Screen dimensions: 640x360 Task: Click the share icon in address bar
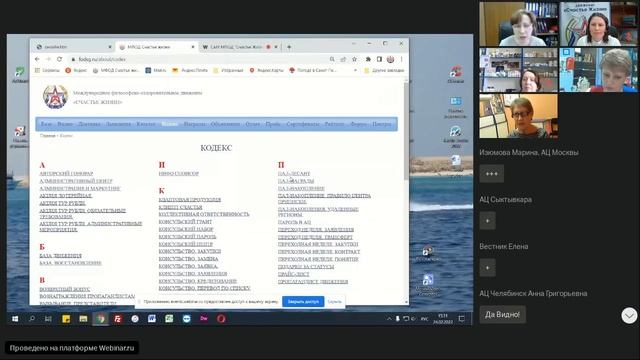click(x=343, y=59)
